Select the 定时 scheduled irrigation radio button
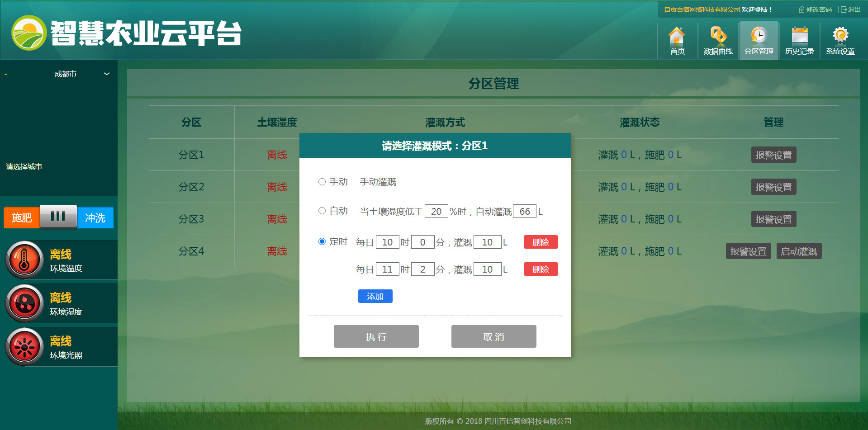This screenshot has width=868, height=430. point(322,241)
